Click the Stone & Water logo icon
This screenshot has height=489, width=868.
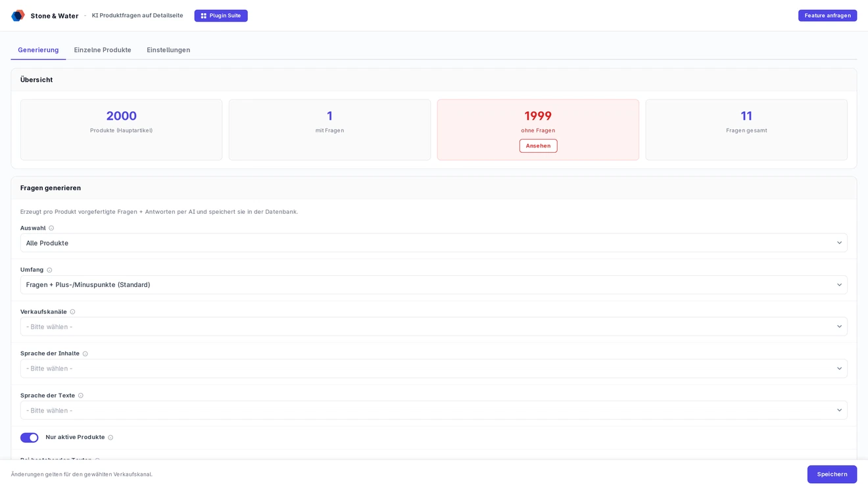coord(18,15)
